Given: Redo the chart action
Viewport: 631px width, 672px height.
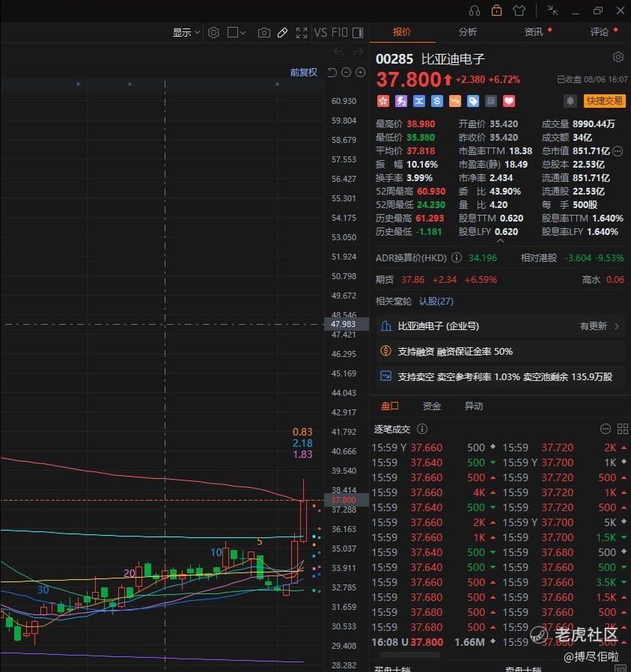Looking at the screenshot, I should 358,52.
